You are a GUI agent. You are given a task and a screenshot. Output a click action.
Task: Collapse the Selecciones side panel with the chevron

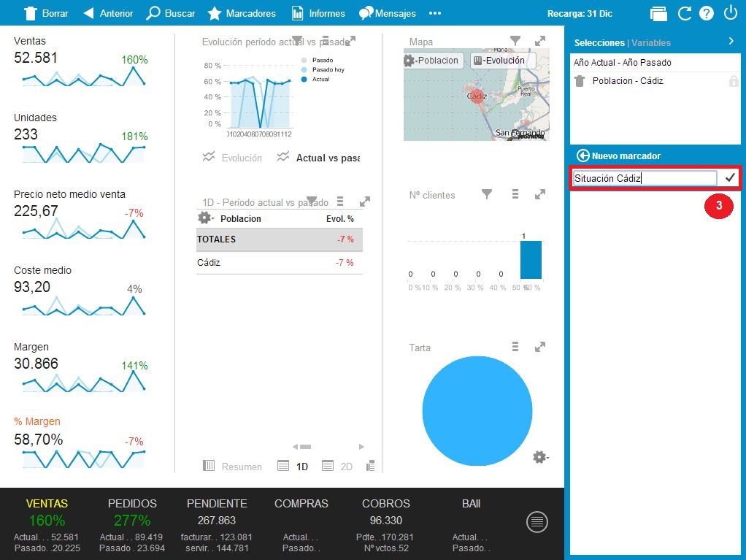pyautogui.click(x=731, y=42)
